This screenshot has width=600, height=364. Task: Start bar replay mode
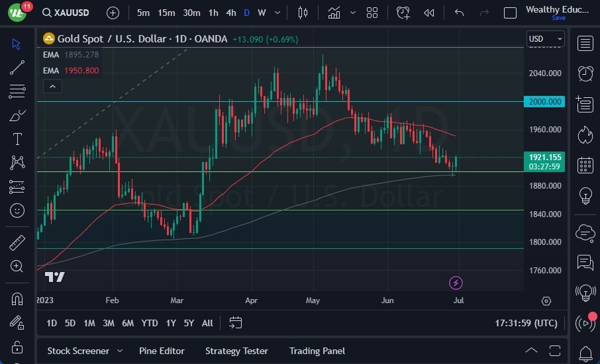(429, 13)
